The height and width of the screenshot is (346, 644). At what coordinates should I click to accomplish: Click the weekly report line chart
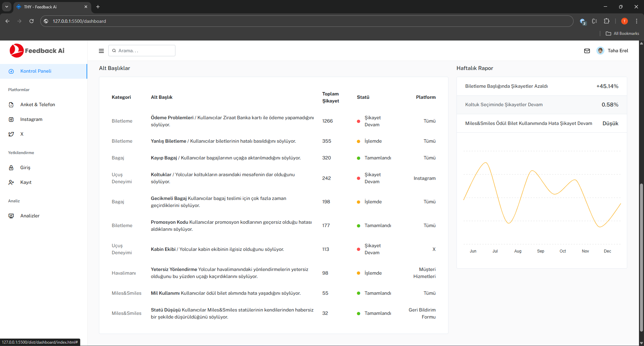tap(542, 198)
